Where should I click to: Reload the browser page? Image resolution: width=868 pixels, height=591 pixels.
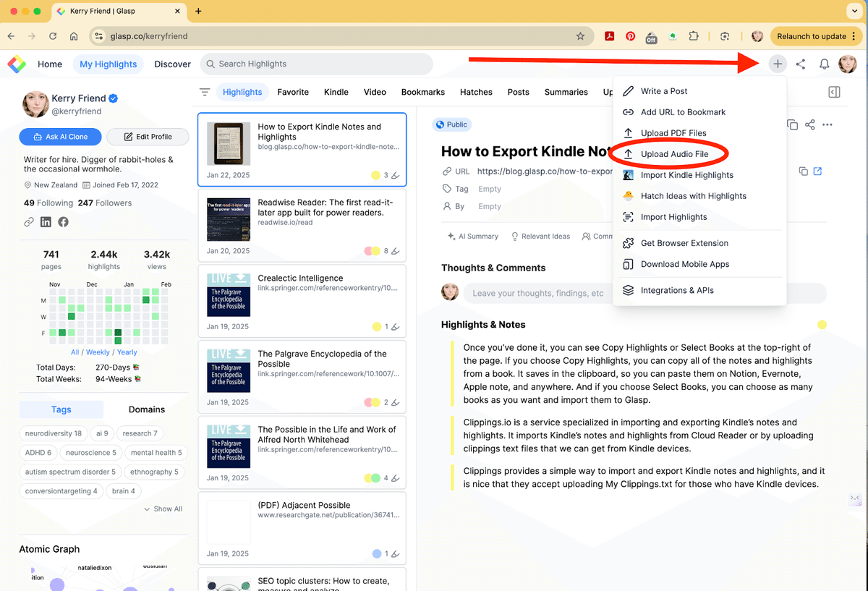coord(53,36)
